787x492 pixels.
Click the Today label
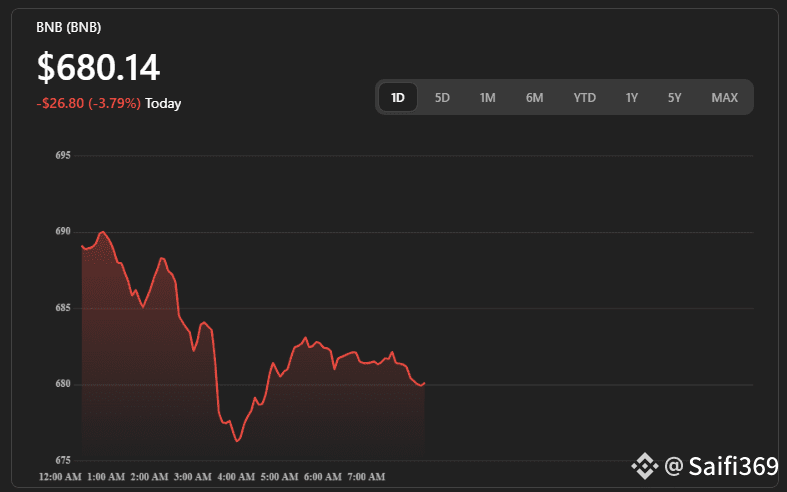click(x=163, y=103)
